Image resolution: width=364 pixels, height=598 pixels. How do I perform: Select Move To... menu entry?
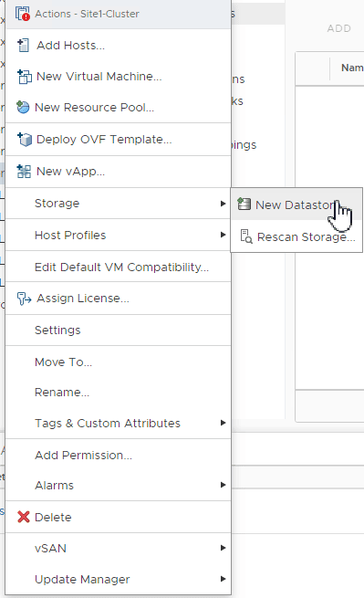click(119, 362)
